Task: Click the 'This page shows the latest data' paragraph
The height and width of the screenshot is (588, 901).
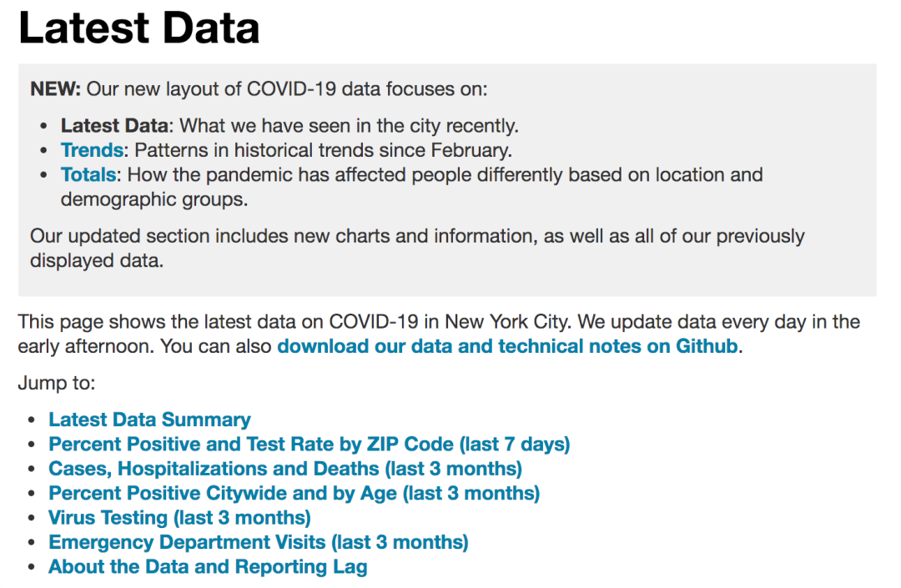Action: [x=439, y=334]
